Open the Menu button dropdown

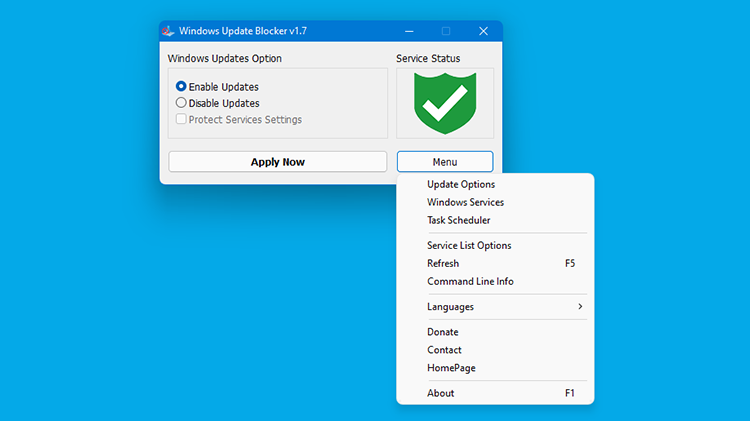(x=445, y=162)
